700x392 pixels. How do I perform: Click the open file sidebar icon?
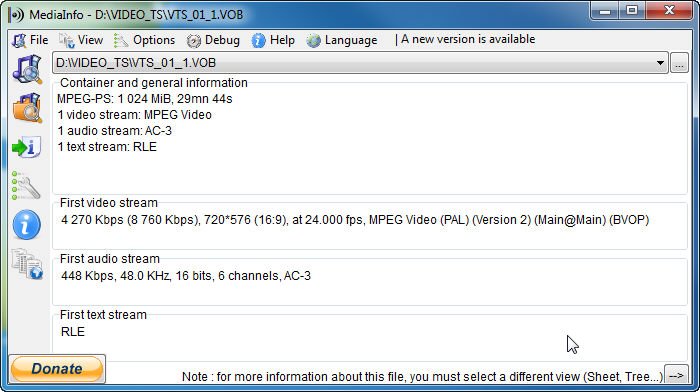(x=27, y=69)
